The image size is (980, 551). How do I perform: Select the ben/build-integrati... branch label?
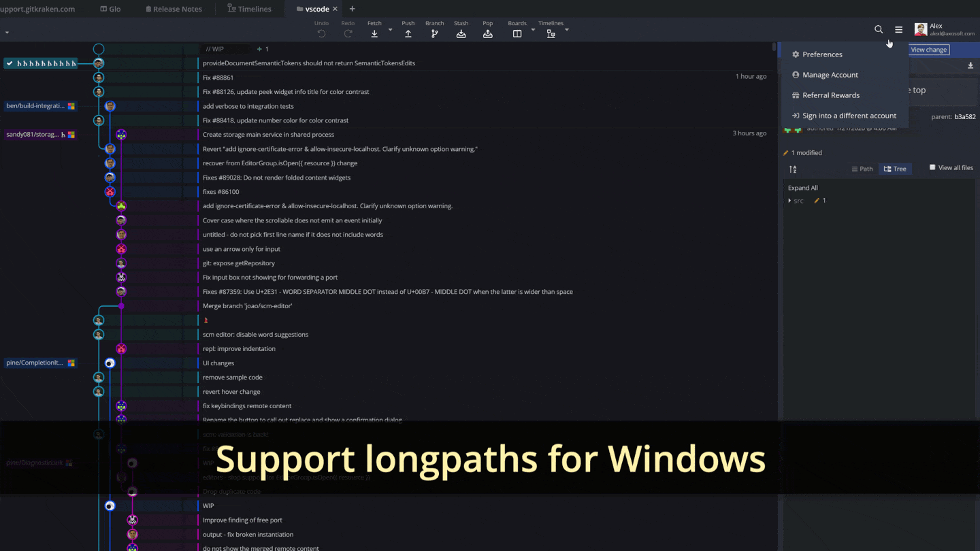pyautogui.click(x=41, y=106)
